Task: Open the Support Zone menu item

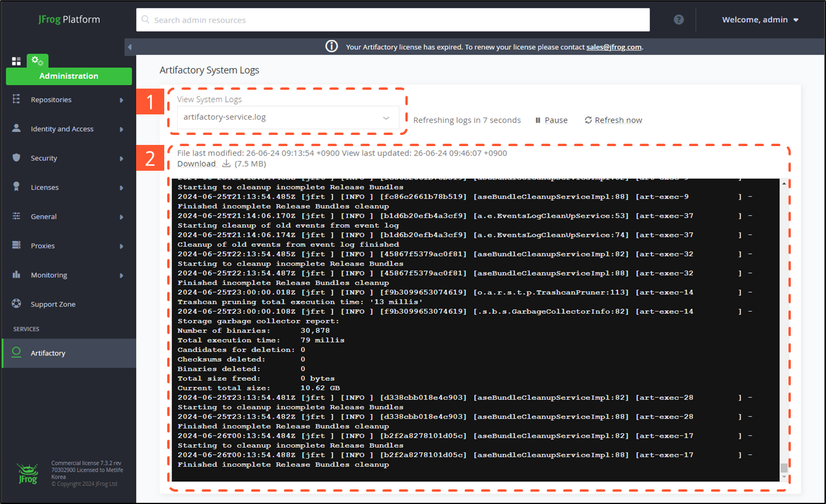Action: [69, 304]
